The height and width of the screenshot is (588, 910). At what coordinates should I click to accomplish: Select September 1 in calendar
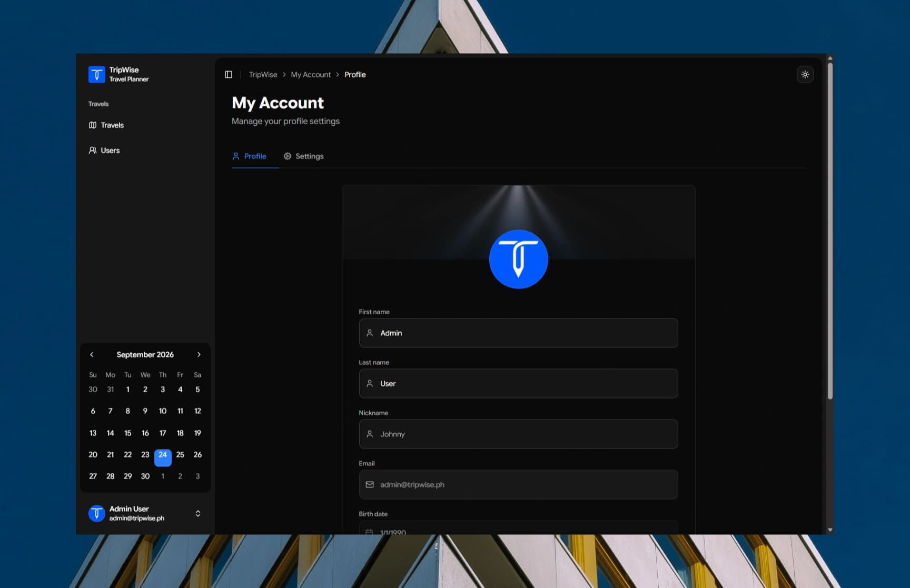pyautogui.click(x=128, y=390)
